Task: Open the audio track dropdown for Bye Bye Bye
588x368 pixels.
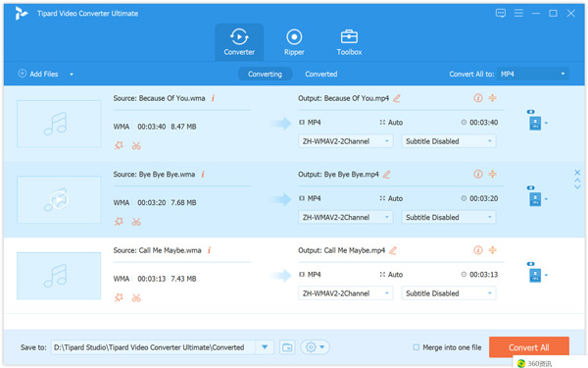Action: click(x=345, y=217)
